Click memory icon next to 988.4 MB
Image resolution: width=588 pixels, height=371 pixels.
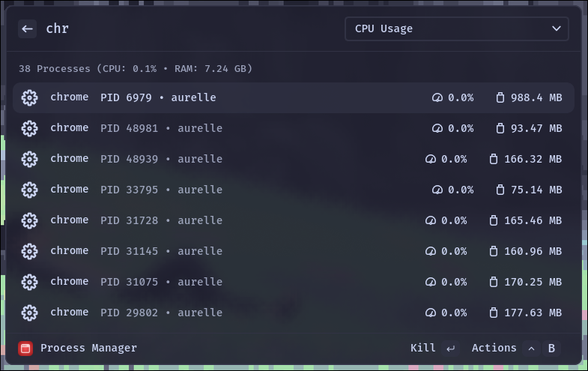point(500,97)
